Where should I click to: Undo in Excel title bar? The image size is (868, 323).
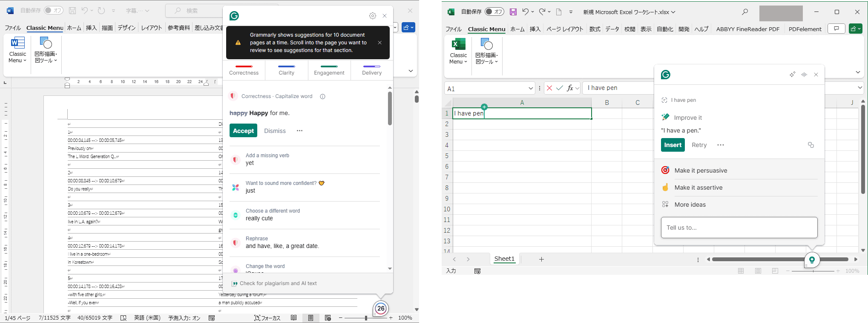pyautogui.click(x=526, y=12)
